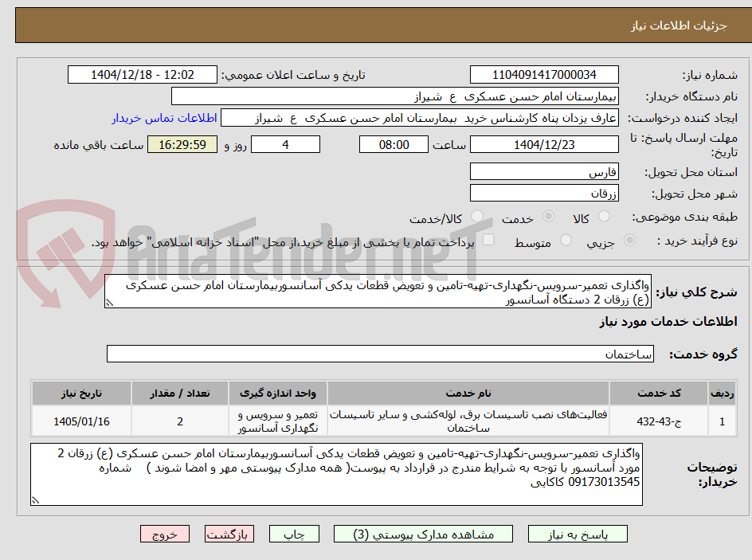
Task: Click the 'نام خدمت' column header
Action: (x=468, y=394)
